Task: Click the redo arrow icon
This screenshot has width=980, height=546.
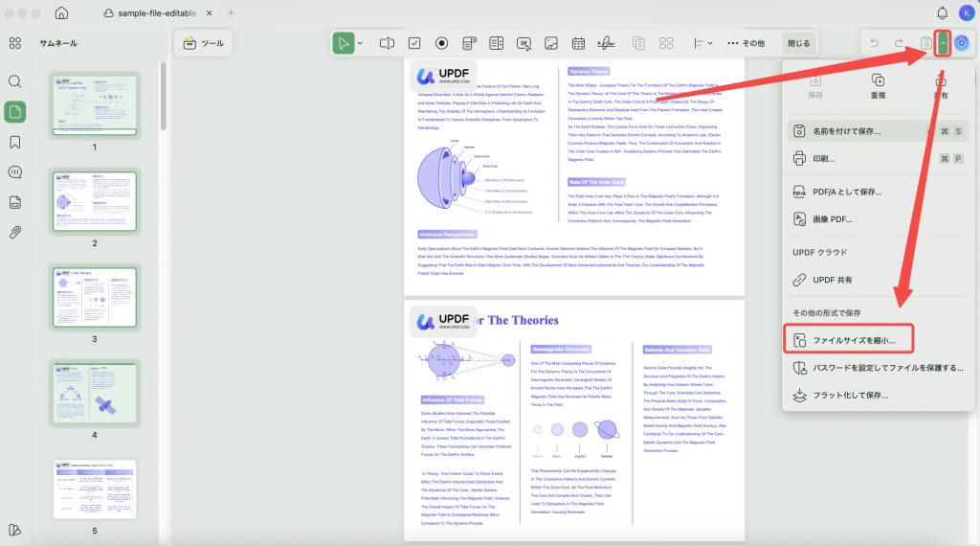Action: (899, 43)
